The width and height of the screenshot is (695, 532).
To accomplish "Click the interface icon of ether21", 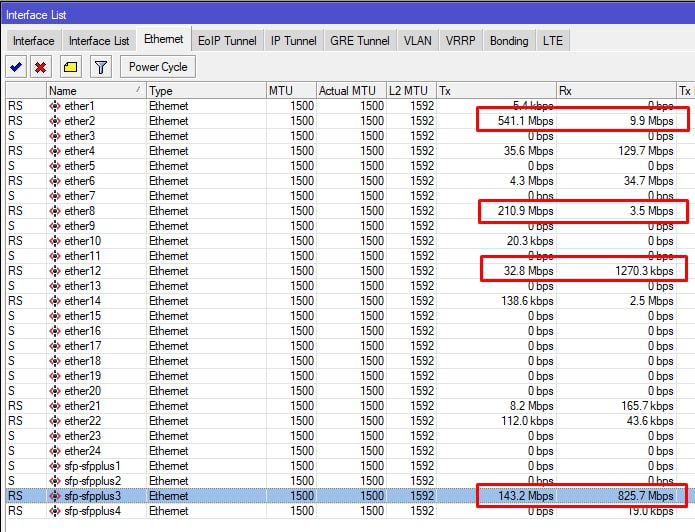I will click(55, 406).
